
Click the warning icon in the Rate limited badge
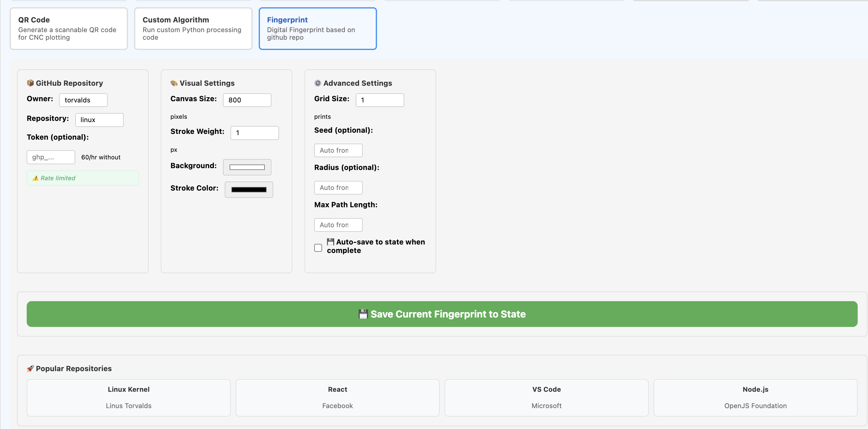pos(36,178)
